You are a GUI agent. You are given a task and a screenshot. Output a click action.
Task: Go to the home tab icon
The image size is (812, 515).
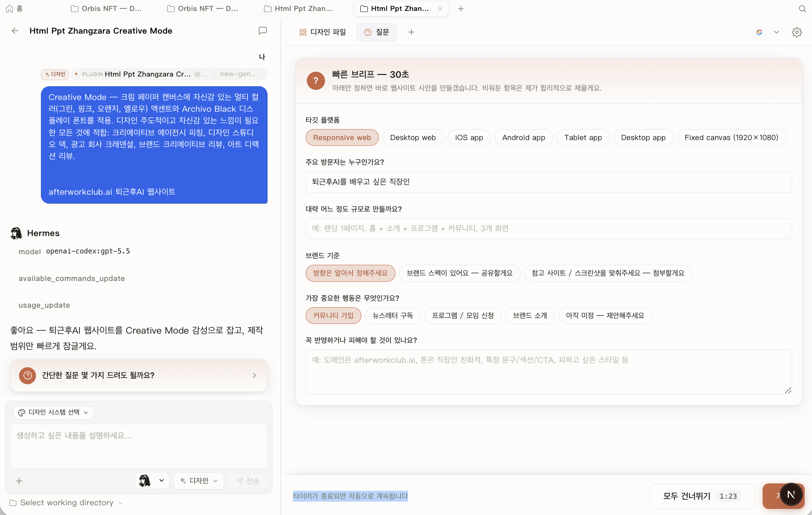point(9,9)
